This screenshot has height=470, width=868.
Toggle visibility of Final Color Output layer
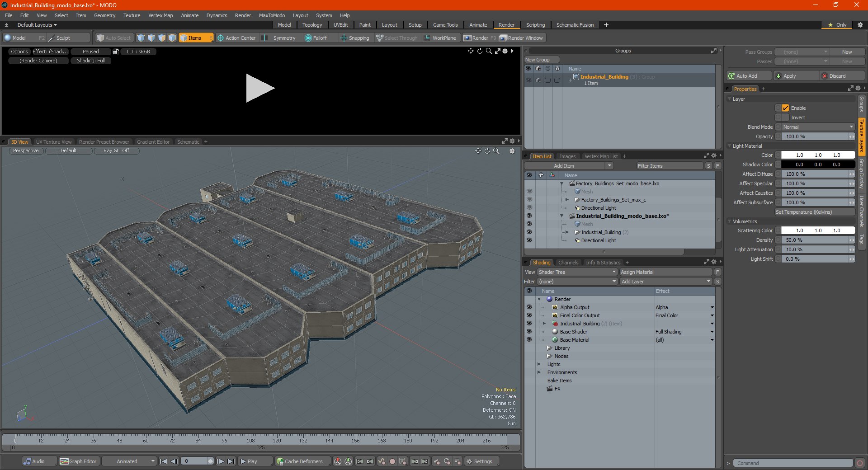529,315
